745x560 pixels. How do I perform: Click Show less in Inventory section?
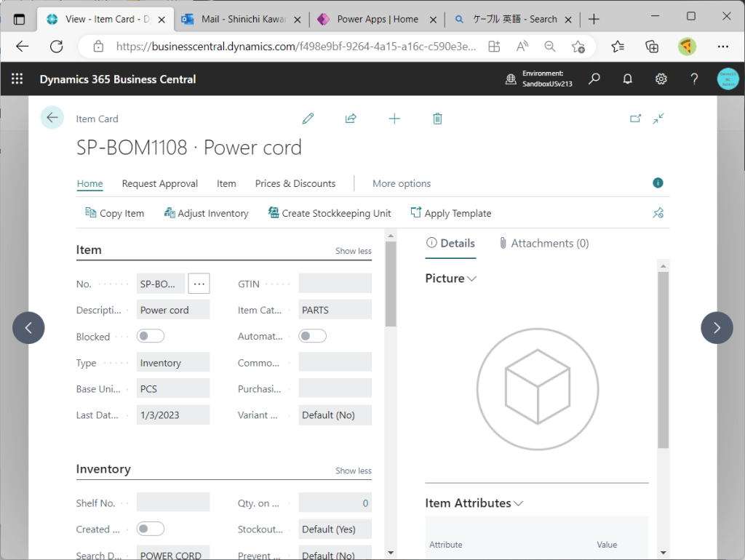[x=354, y=471]
